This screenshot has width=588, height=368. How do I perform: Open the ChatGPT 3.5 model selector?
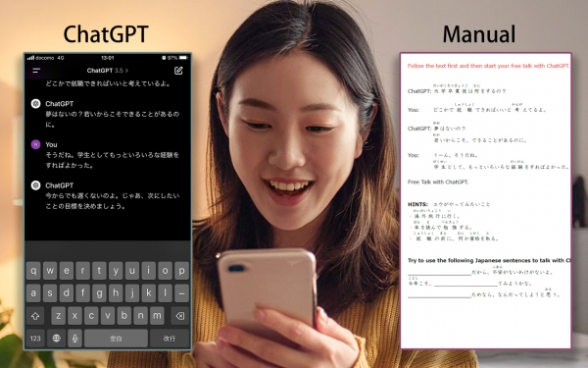107,71
